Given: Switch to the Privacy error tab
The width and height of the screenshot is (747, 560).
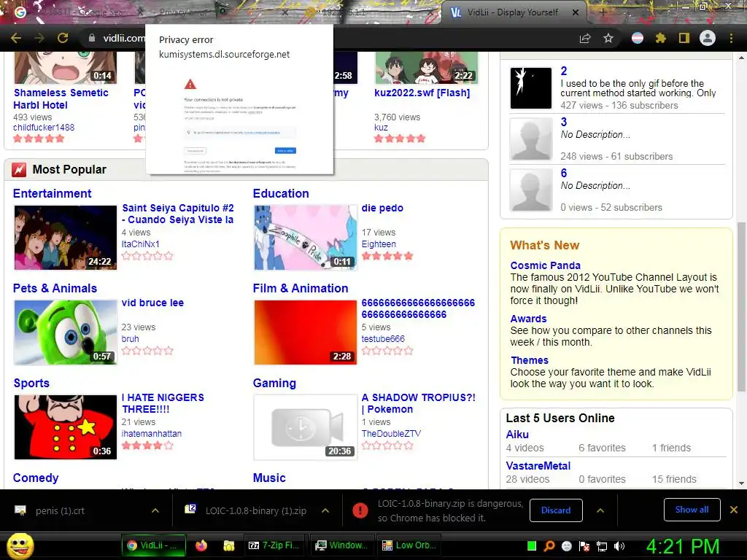Looking at the screenshot, I should coord(183,12).
